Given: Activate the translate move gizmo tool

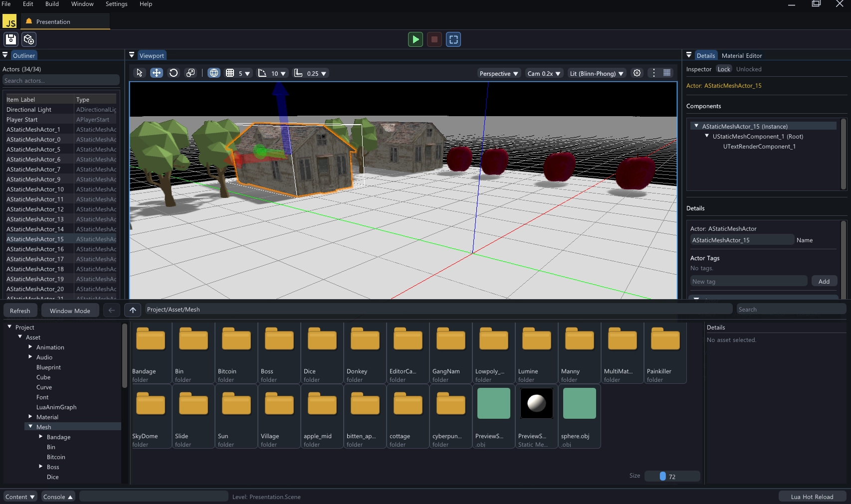Looking at the screenshot, I should pyautogui.click(x=157, y=73).
